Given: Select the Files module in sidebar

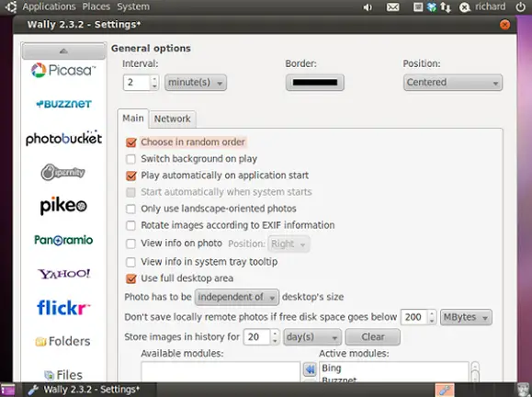Looking at the screenshot, I should tap(63, 375).
